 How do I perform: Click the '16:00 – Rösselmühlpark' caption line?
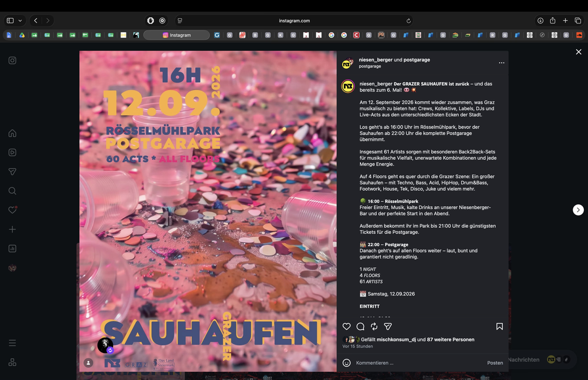[x=389, y=201]
